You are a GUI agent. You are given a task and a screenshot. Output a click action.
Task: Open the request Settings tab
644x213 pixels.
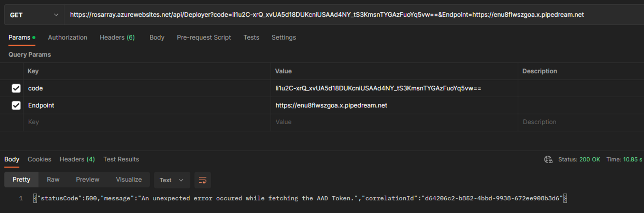(283, 37)
